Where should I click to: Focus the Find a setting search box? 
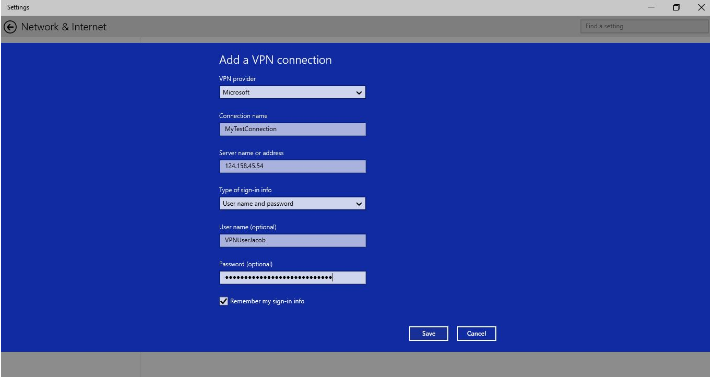coord(644,26)
